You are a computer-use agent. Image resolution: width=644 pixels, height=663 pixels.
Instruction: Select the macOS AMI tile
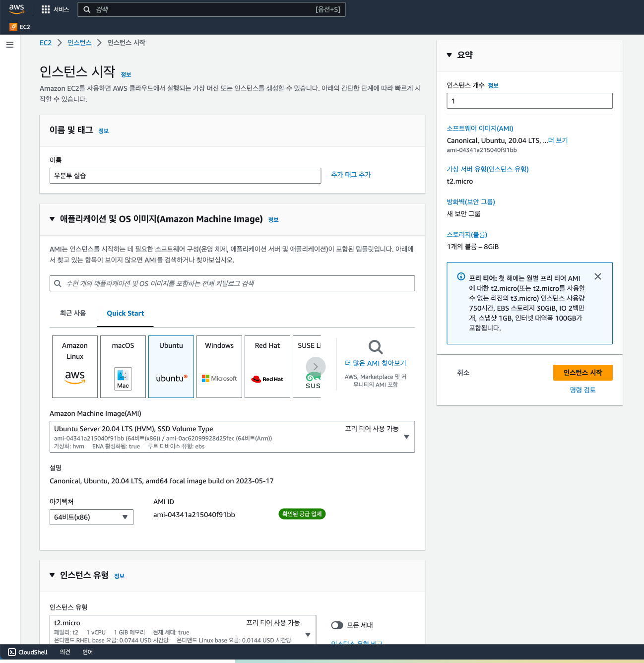[x=123, y=367]
